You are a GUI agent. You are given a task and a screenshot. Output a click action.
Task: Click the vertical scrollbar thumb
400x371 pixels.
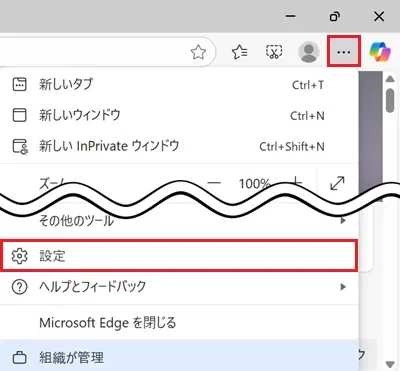(x=390, y=100)
